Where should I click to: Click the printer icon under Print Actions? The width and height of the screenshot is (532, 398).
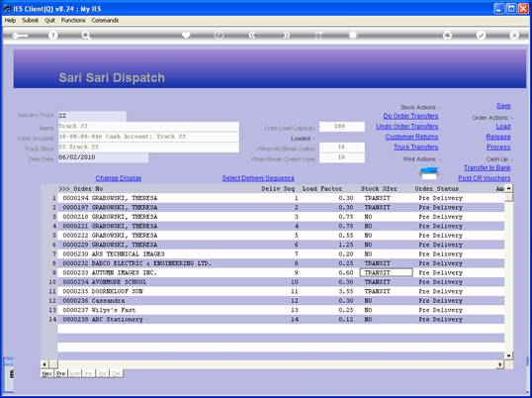point(429,173)
